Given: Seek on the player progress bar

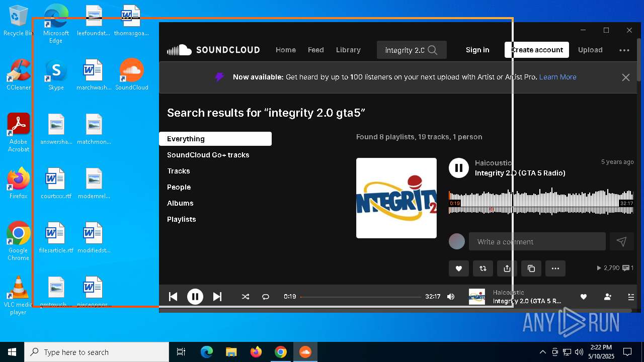Looking at the screenshot, I should point(361,297).
